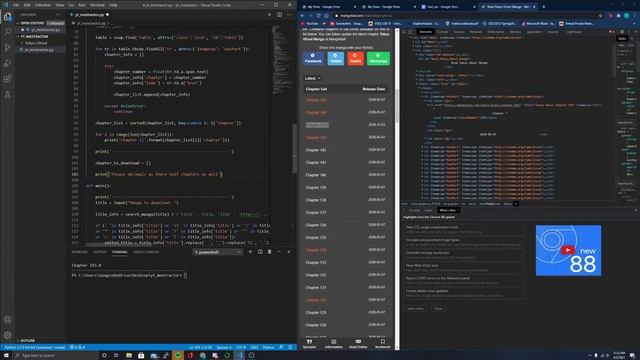Image resolution: width=640 pixels, height=360 pixels.
Task: Click the Bookmark icon in the manga page footer
Action: [382, 343]
